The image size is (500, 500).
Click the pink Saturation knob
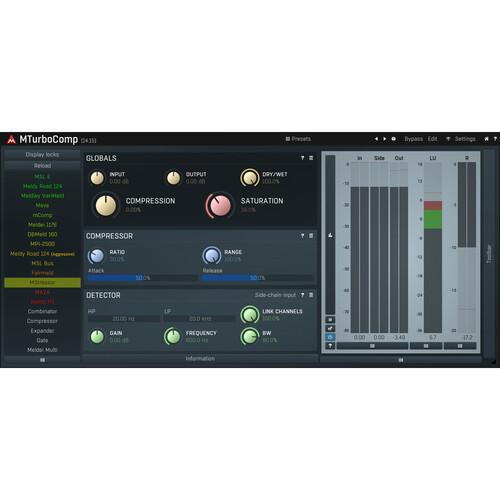220,205
